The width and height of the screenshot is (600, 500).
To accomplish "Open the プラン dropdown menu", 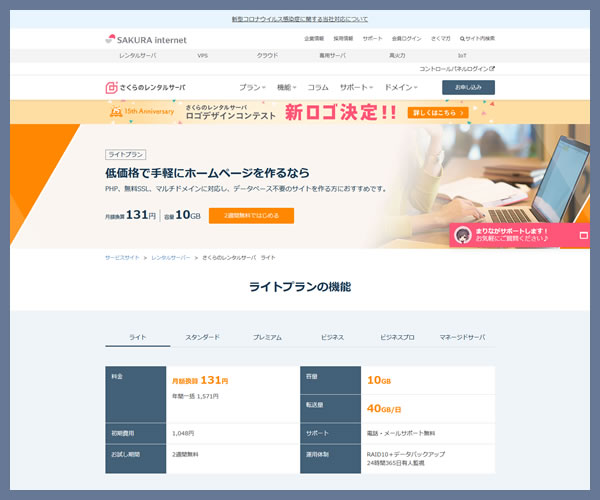I will pos(252,88).
